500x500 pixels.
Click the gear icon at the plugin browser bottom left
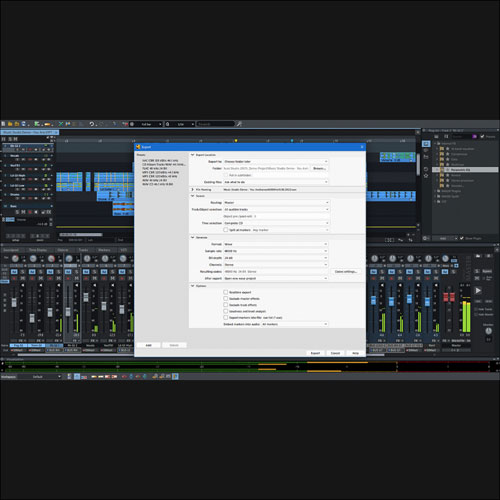pos(425,238)
